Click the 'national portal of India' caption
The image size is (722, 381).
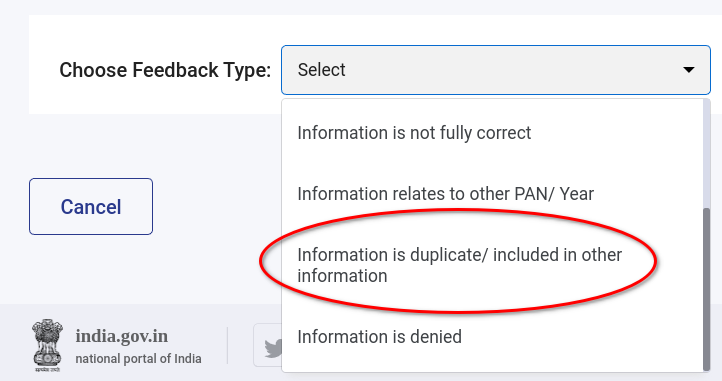click(138, 358)
